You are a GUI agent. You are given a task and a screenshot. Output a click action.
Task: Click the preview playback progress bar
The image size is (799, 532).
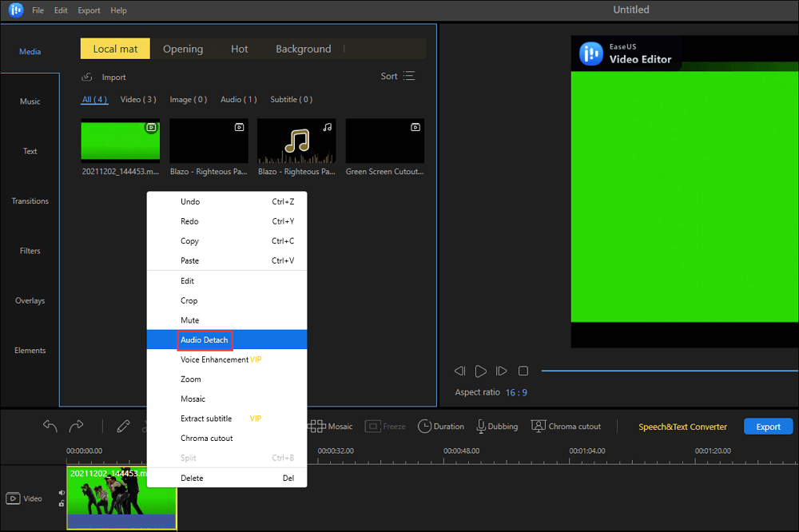670,371
